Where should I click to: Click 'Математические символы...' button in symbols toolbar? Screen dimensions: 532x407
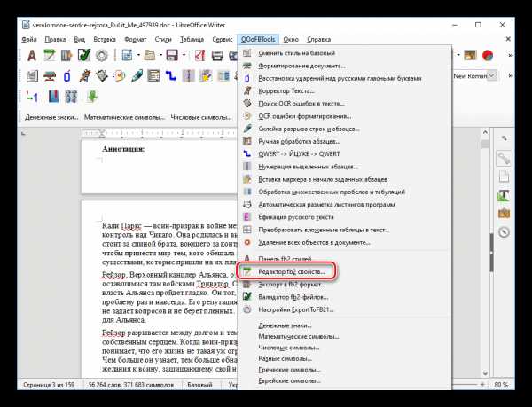pos(124,117)
